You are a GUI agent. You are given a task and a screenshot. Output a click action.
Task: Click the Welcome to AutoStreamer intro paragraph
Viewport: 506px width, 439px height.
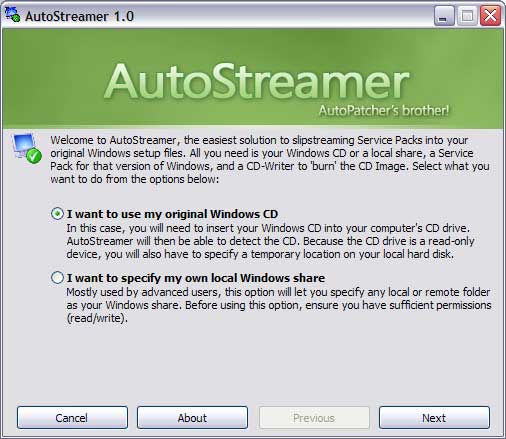point(270,159)
